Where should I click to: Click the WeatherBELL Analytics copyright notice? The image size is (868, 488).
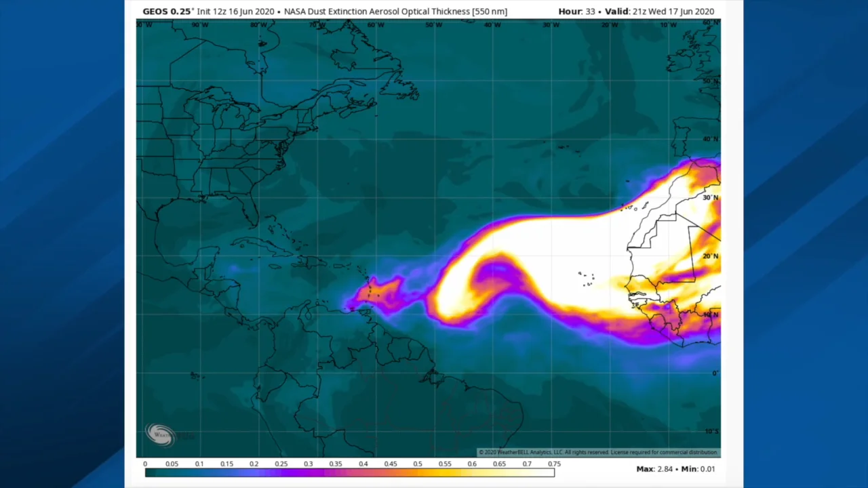click(x=598, y=452)
